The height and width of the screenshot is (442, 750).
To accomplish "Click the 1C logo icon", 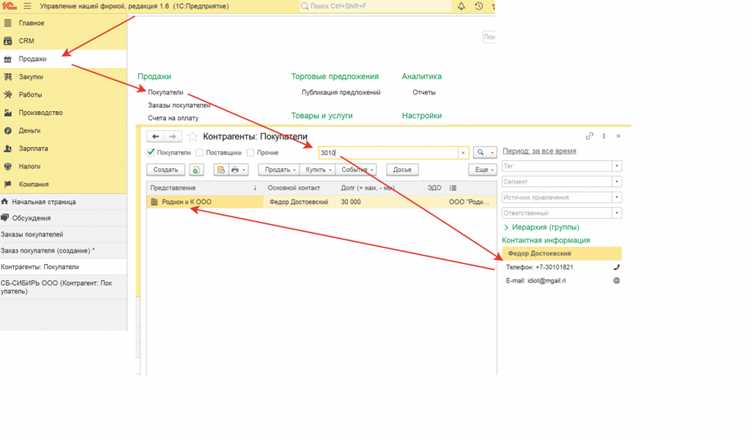I will coord(9,6).
